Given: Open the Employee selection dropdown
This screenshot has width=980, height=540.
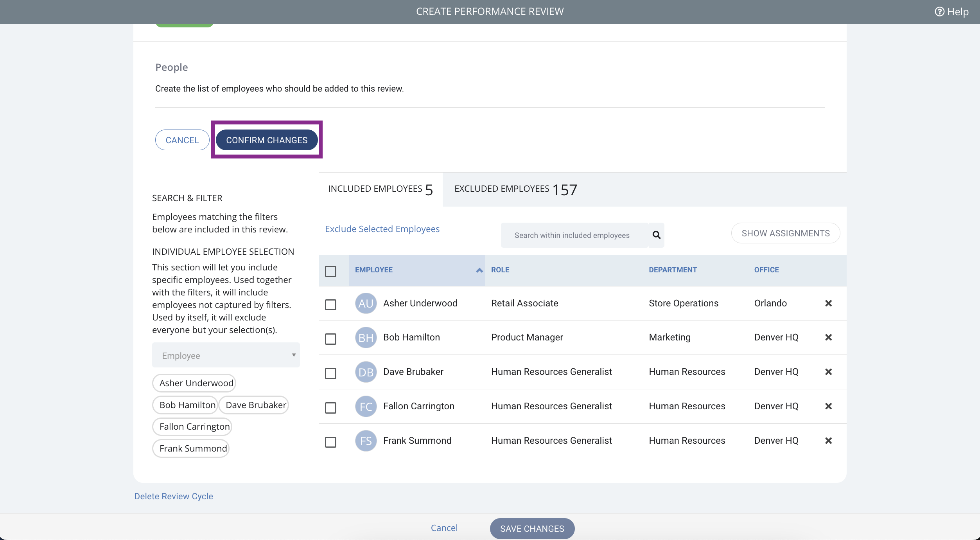Looking at the screenshot, I should pos(226,355).
